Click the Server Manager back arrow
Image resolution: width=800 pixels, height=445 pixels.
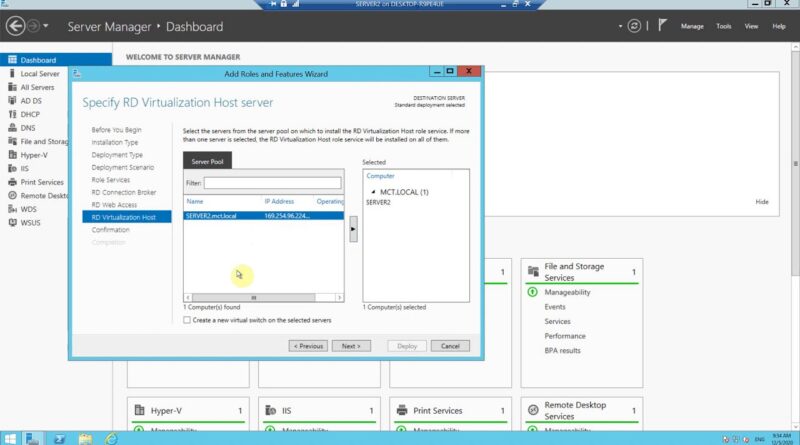tap(15, 26)
